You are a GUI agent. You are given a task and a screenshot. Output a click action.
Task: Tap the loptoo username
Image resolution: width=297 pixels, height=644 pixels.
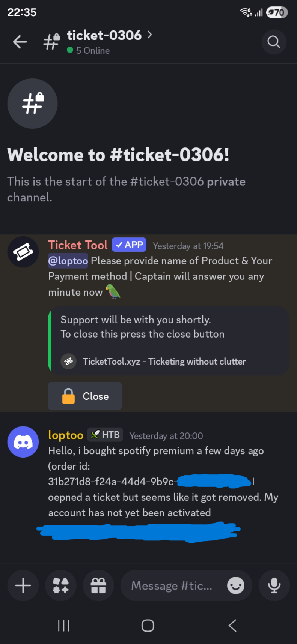[66, 435]
